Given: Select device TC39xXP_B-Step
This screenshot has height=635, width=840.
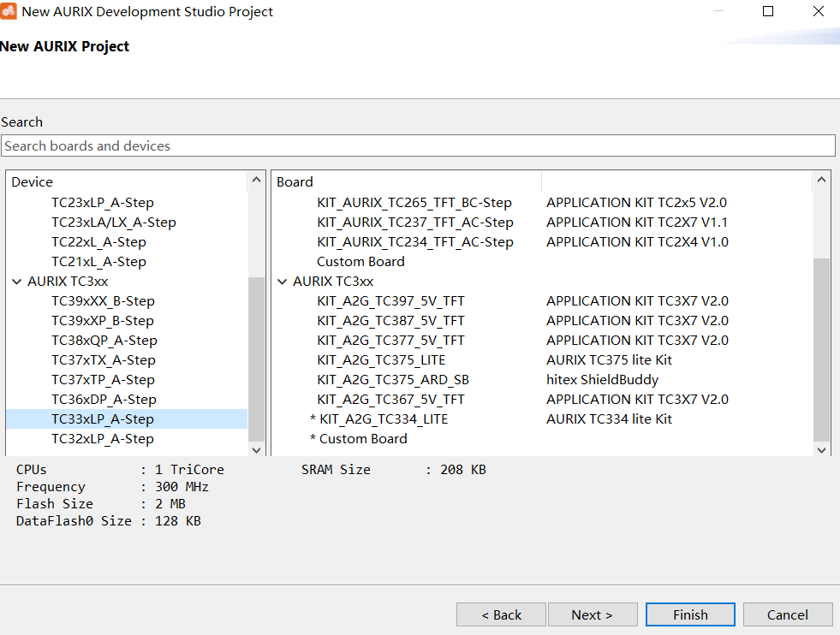Looking at the screenshot, I should 102,321.
